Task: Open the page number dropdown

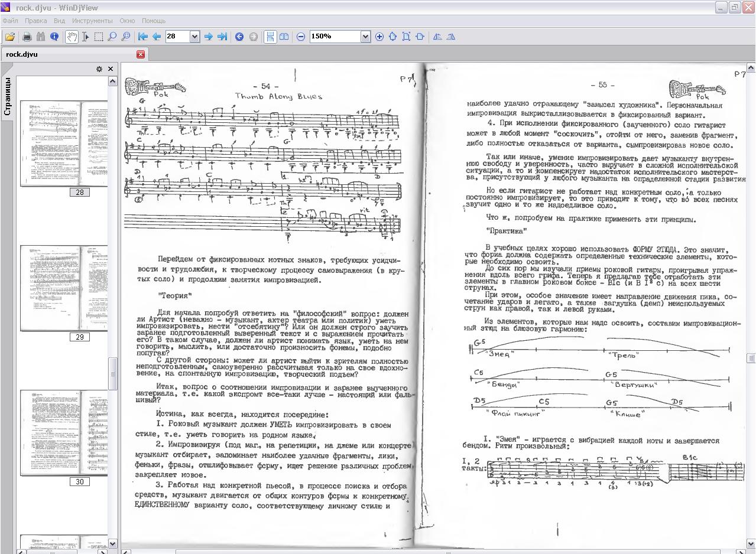Action: click(194, 37)
